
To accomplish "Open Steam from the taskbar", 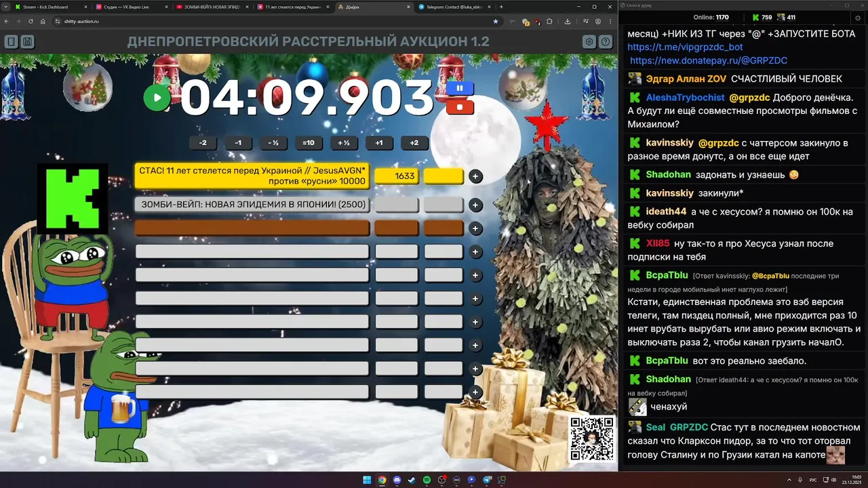I will tap(412, 480).
